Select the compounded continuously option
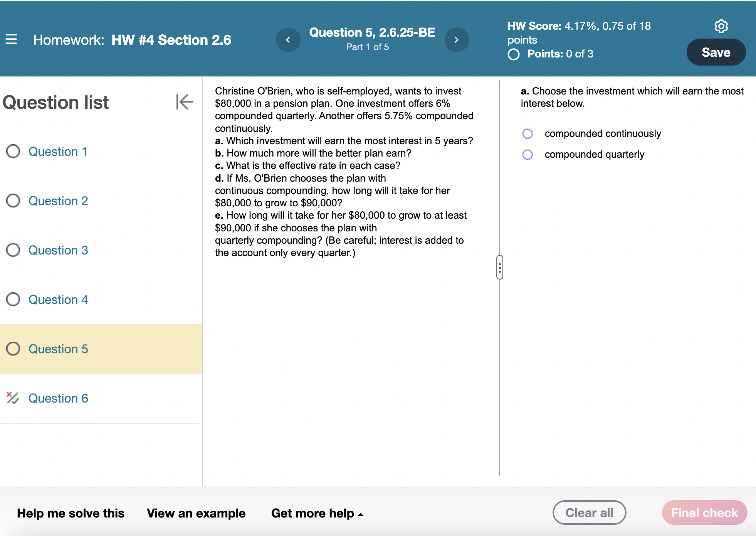The height and width of the screenshot is (536, 756). point(528,133)
